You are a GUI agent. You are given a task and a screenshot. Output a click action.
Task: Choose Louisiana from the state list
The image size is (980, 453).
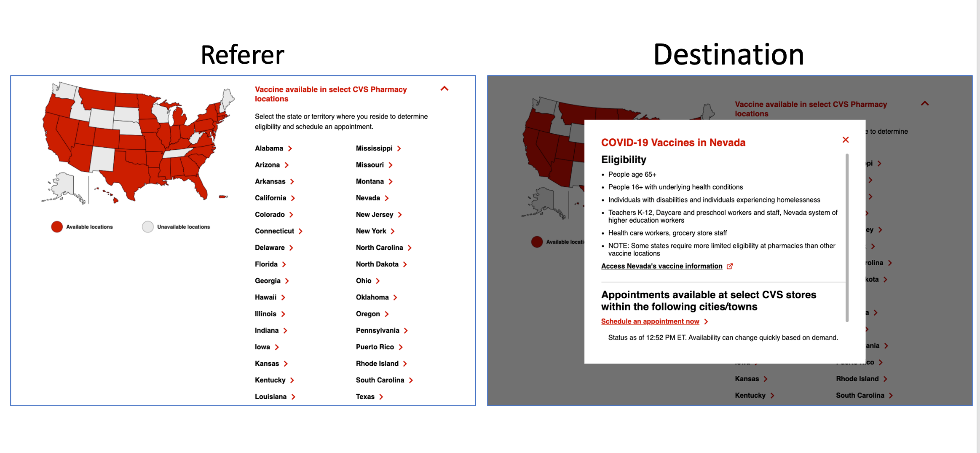(270, 396)
